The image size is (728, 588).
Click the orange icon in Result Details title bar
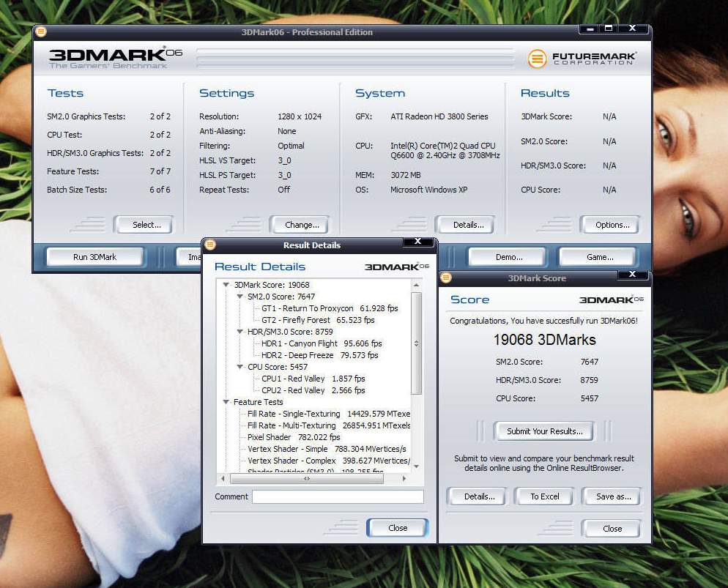(210, 245)
